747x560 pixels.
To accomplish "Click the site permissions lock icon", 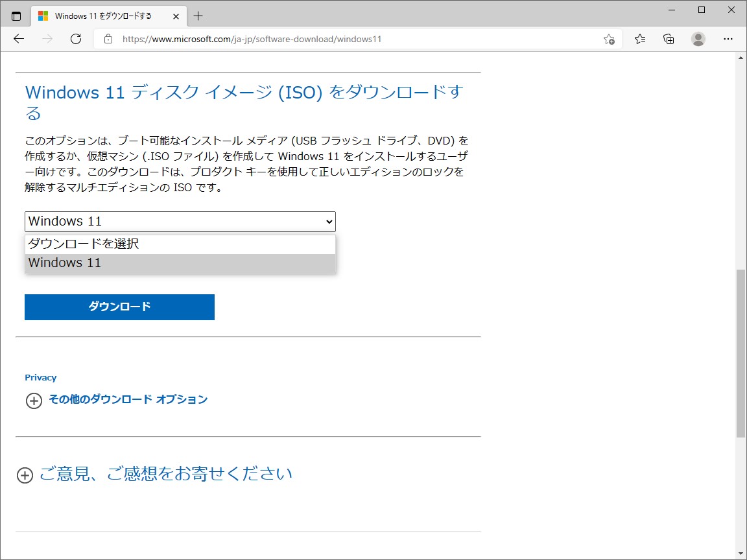I will tap(108, 39).
